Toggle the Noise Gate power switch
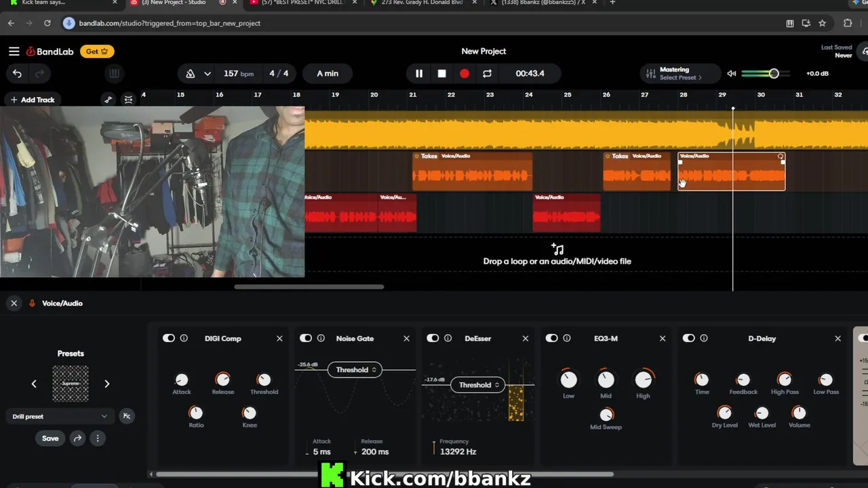Viewport: 868px width, 488px height. pos(306,338)
